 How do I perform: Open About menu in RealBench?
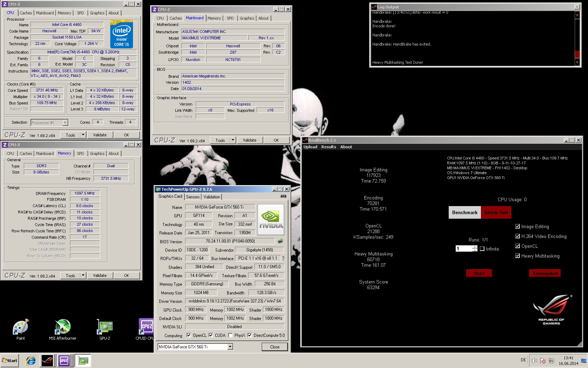pyautogui.click(x=346, y=147)
